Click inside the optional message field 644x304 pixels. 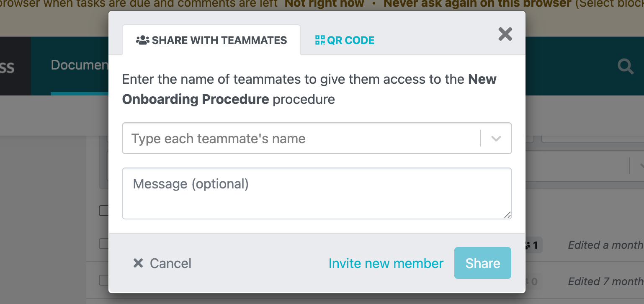point(317,193)
